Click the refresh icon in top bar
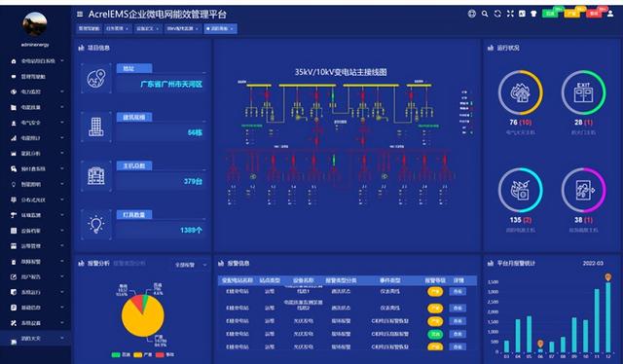Viewport: 623px width, 364px height. 497,14
